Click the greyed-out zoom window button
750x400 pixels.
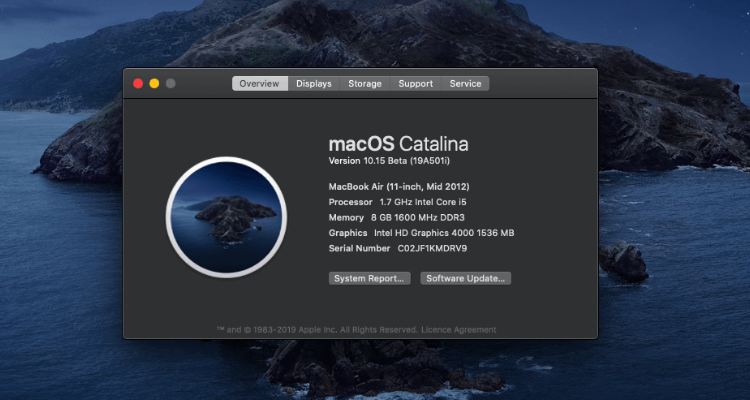coord(170,84)
